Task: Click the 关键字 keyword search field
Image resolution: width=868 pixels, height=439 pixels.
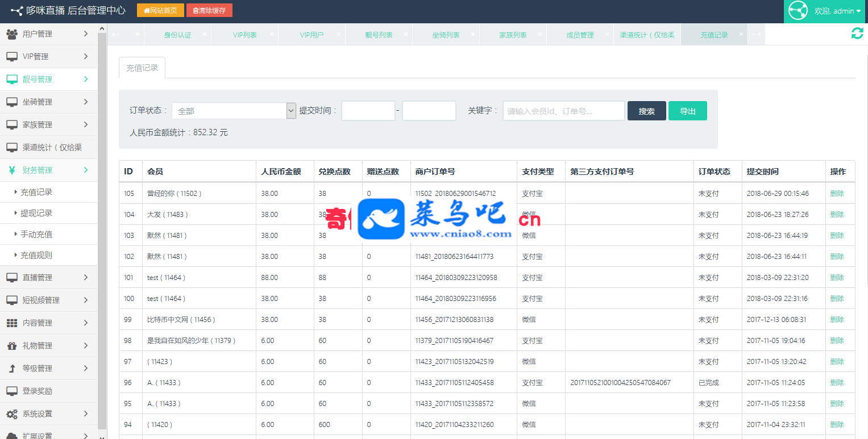Action: pos(564,111)
